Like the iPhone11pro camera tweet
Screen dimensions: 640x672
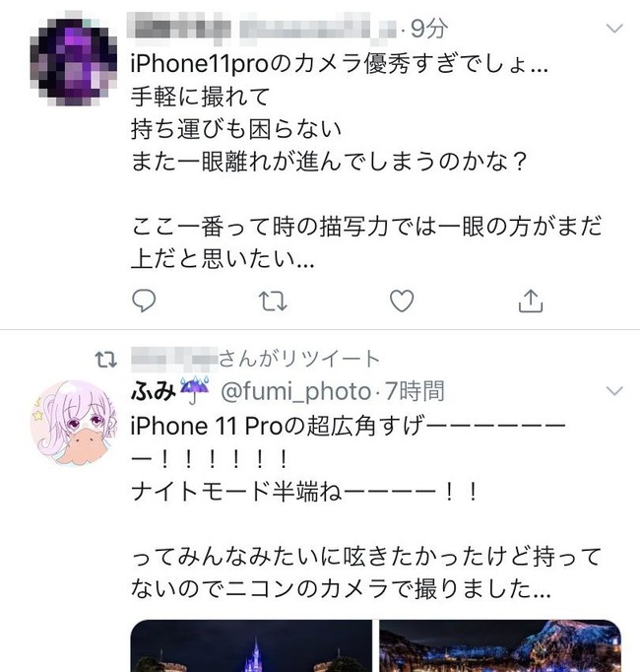pyautogui.click(x=402, y=301)
